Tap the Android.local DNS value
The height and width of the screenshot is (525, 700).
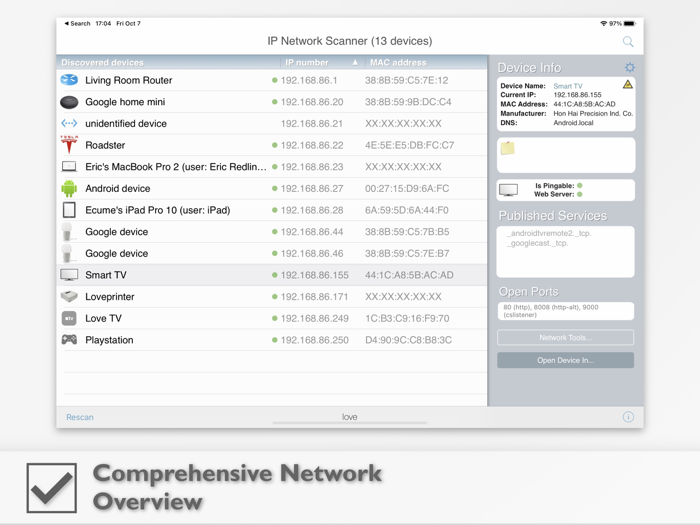(573, 123)
